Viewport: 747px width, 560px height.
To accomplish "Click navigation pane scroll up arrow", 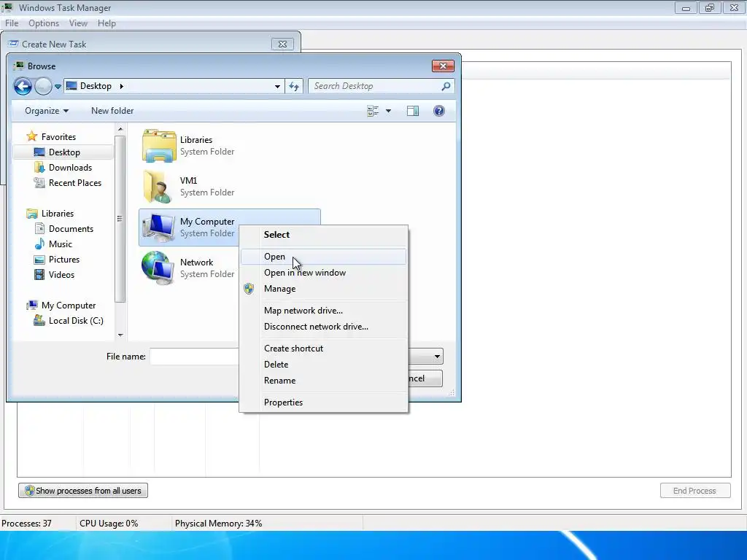I will pyautogui.click(x=120, y=129).
